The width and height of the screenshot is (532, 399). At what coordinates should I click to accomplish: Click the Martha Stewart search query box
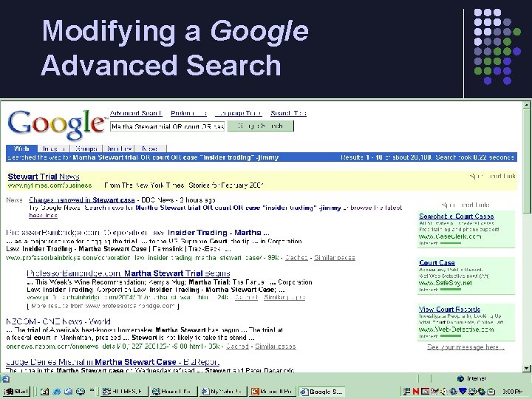click(167, 126)
